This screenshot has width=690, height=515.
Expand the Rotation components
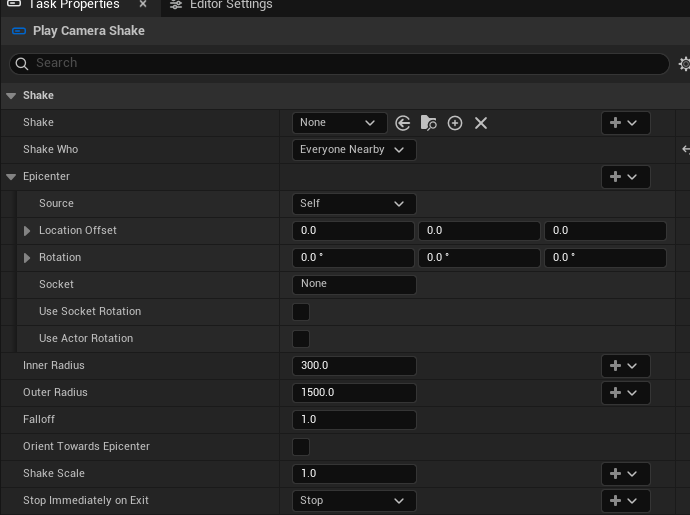(x=27, y=258)
